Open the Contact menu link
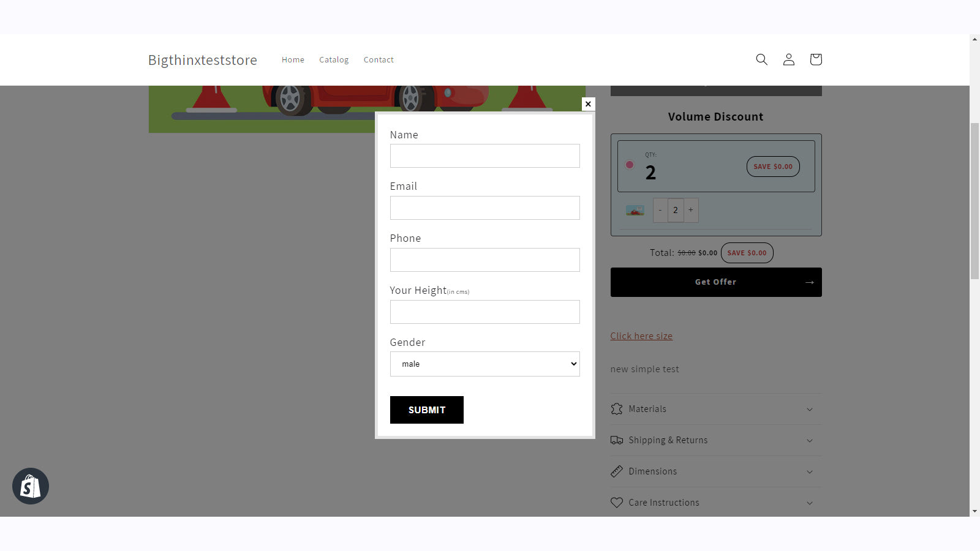 [379, 59]
